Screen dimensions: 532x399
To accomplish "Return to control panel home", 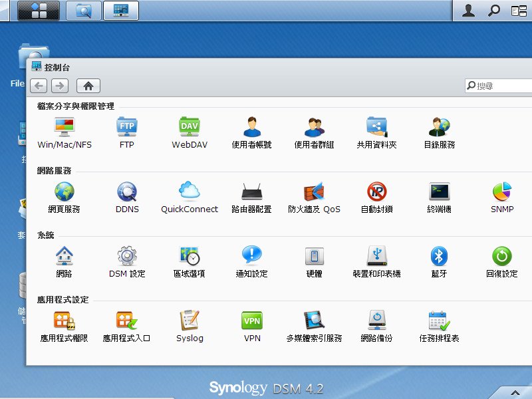I will coord(88,86).
